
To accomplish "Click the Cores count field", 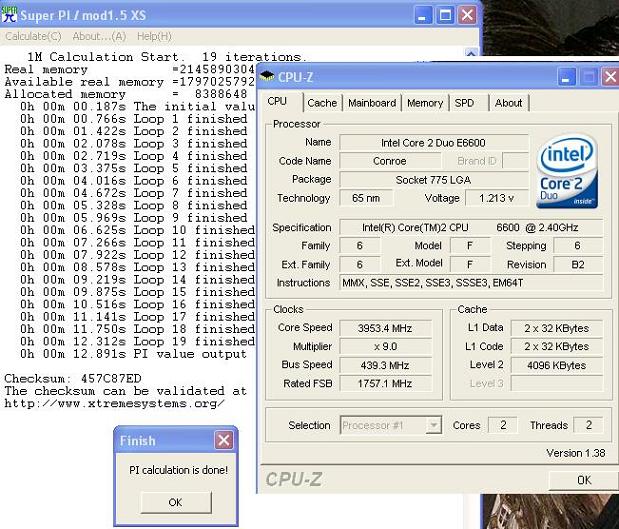I will click(x=503, y=425).
